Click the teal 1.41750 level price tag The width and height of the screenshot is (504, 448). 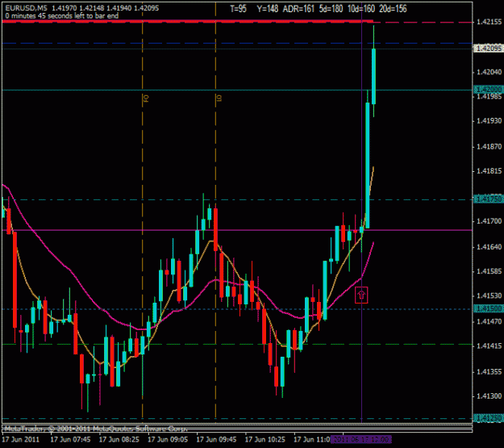coord(489,199)
